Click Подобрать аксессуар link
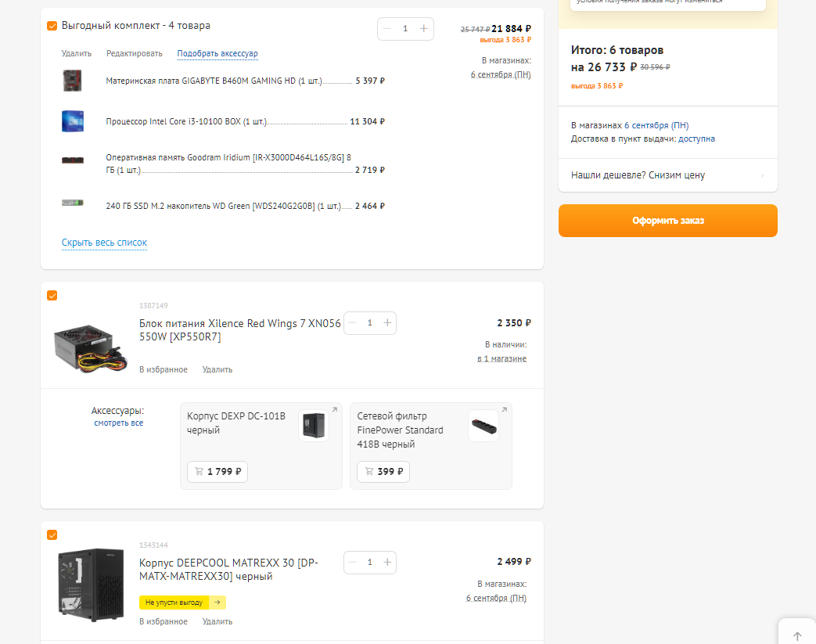Viewport: 816px width, 644px height. tap(217, 54)
